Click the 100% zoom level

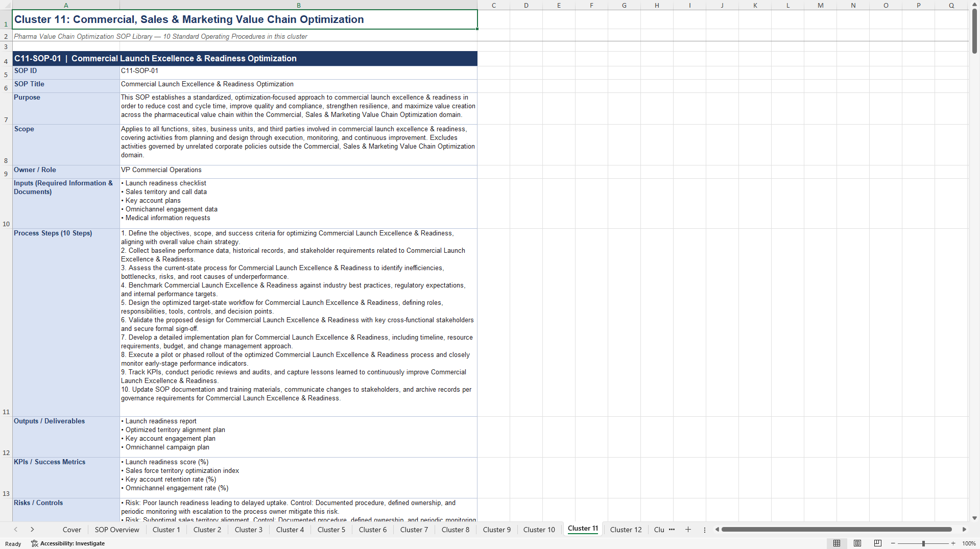click(969, 543)
